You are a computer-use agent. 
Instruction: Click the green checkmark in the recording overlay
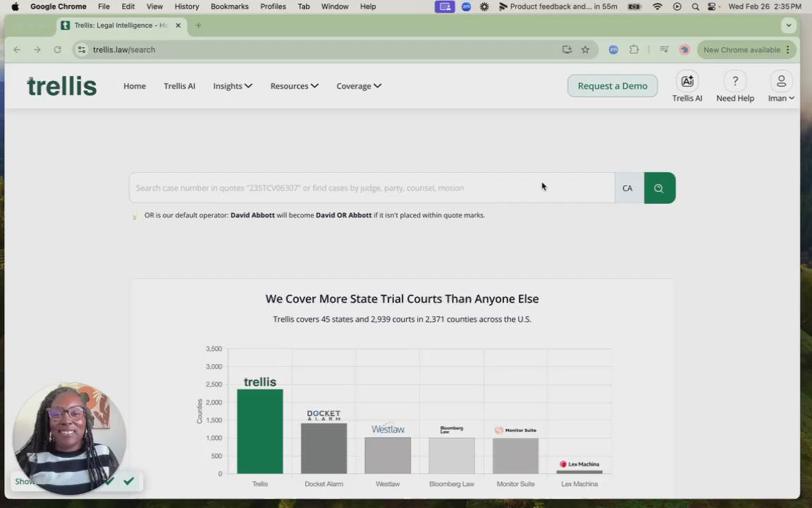pyautogui.click(x=129, y=481)
